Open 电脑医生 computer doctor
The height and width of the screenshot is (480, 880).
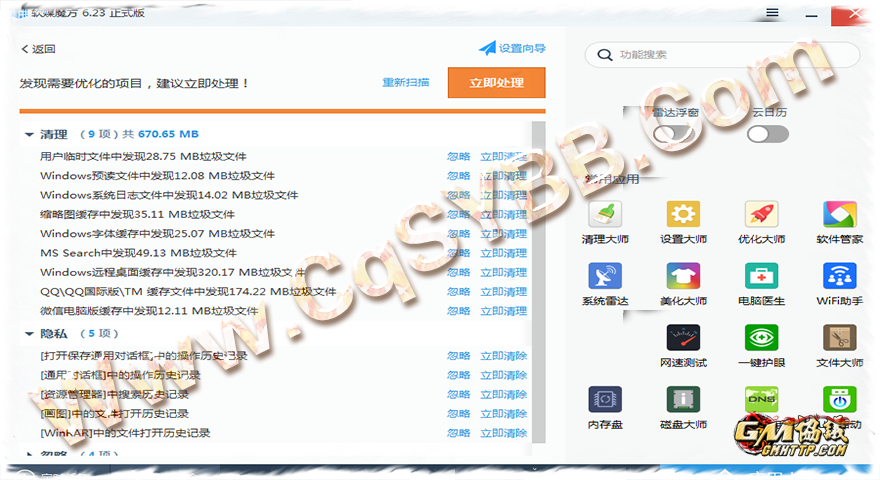(x=761, y=284)
